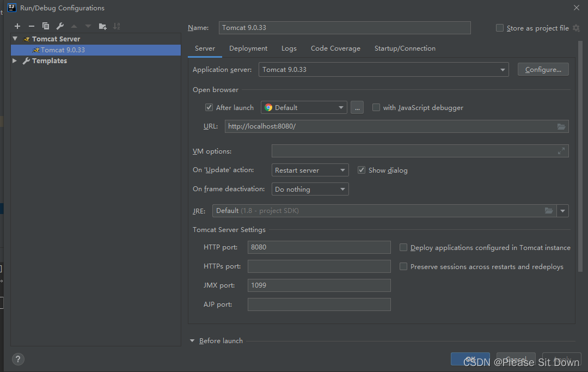Open the Application server dropdown

[383, 69]
